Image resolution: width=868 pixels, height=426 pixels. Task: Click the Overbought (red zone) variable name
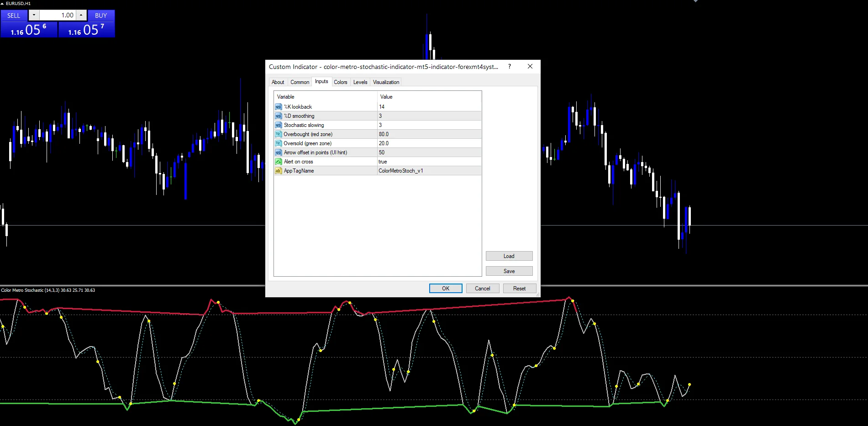coord(308,134)
